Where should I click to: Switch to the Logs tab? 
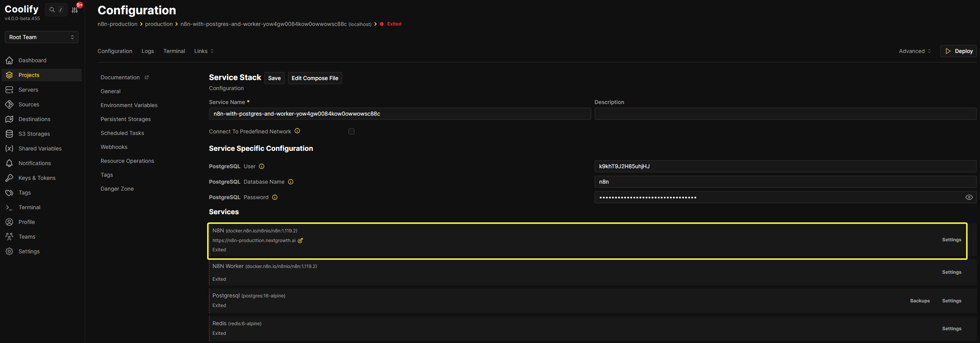pos(147,51)
